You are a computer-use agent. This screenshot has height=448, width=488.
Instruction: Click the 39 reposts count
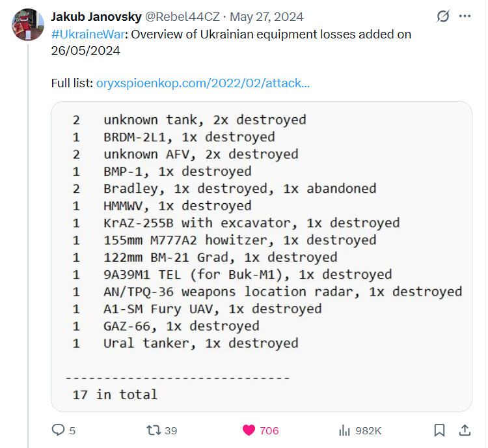pos(170,430)
